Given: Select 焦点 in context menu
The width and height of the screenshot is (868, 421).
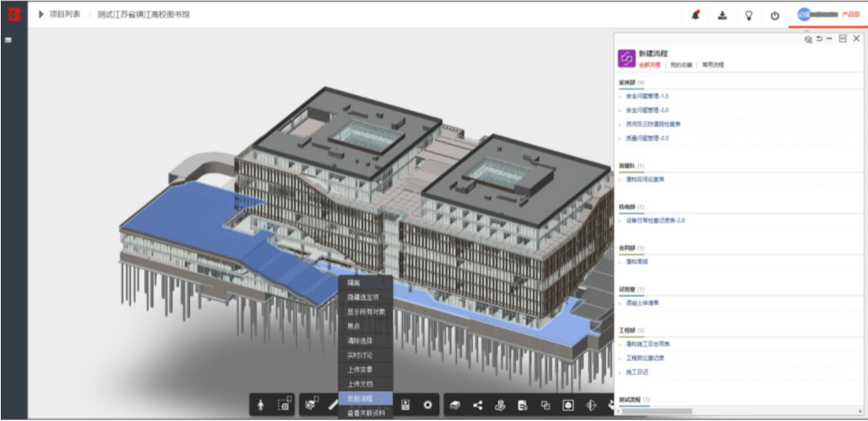Looking at the screenshot, I should click(365, 326).
